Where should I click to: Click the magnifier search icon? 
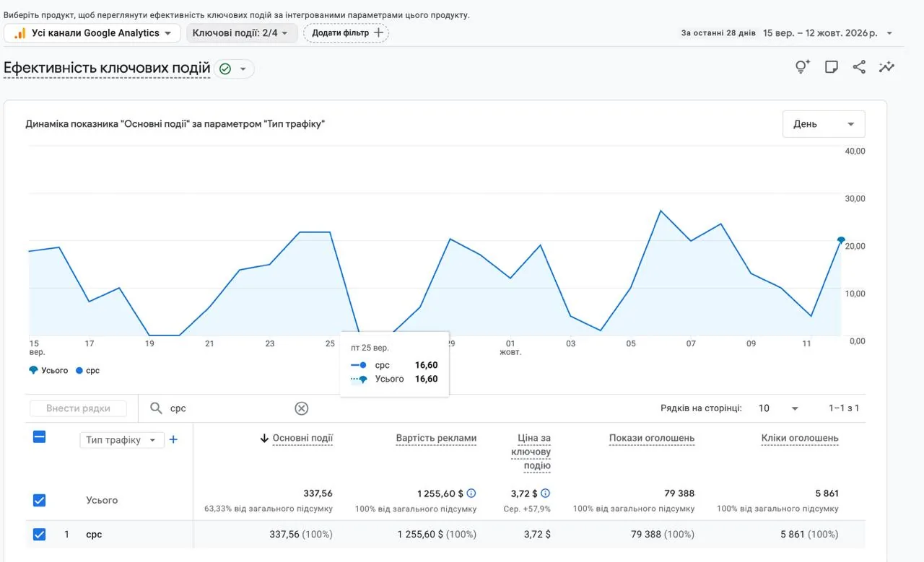(156, 408)
